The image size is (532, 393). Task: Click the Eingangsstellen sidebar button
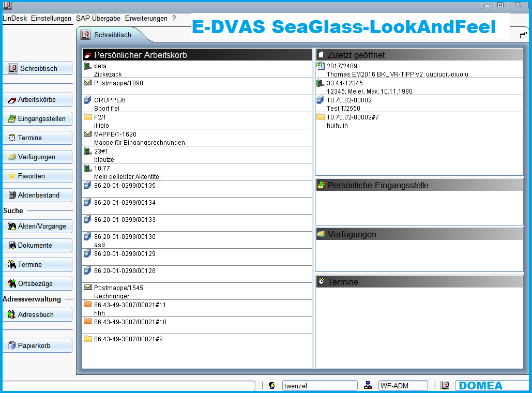point(37,118)
